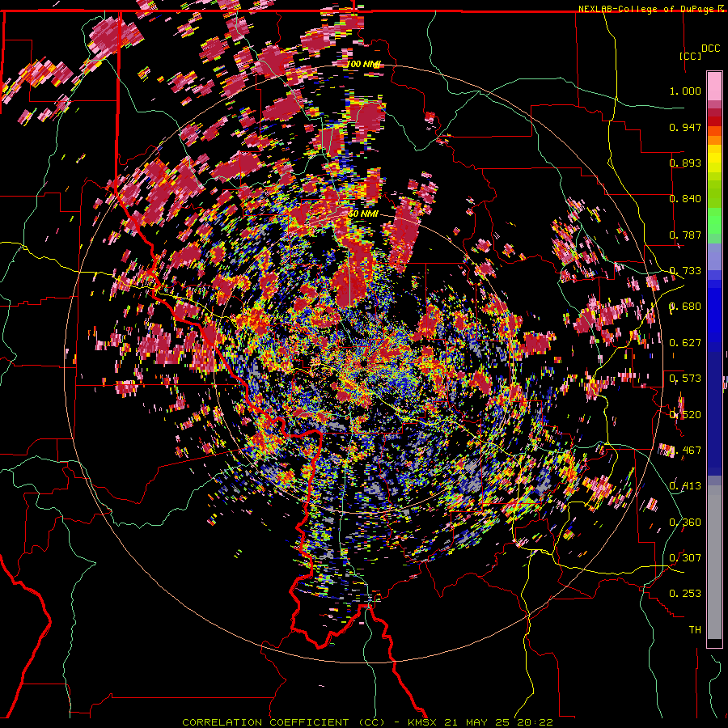Select the 0.893 legend value
728x728 pixels.
(685, 163)
